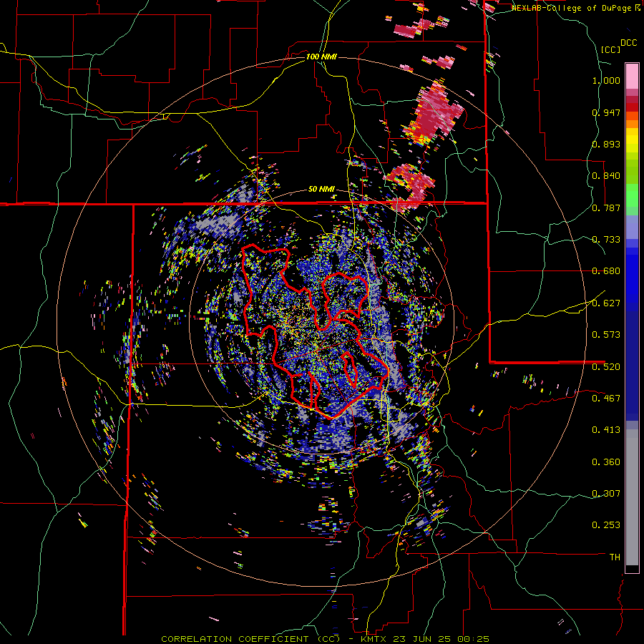Click the 0.413 legend value
The width and height of the screenshot is (644, 644).
click(x=606, y=430)
